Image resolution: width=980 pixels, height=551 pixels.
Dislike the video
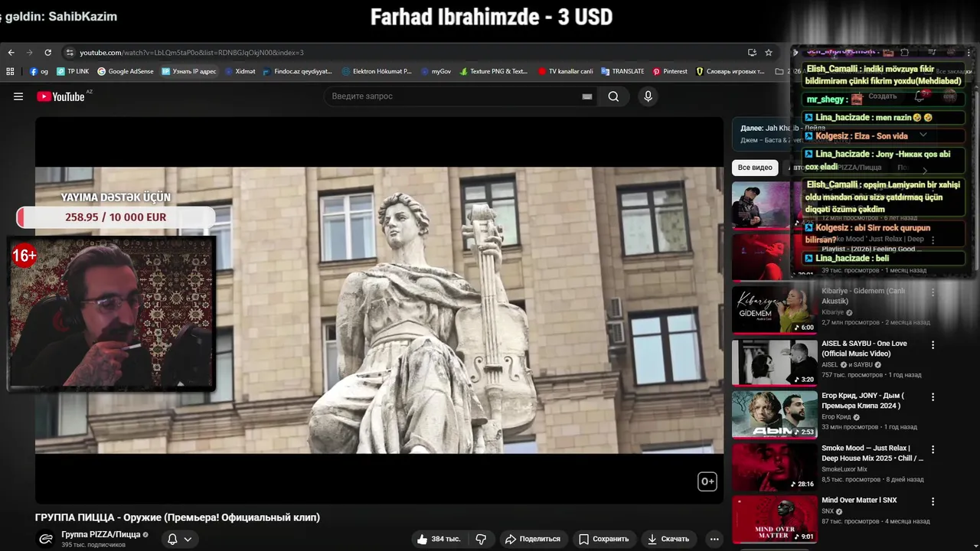(x=481, y=539)
